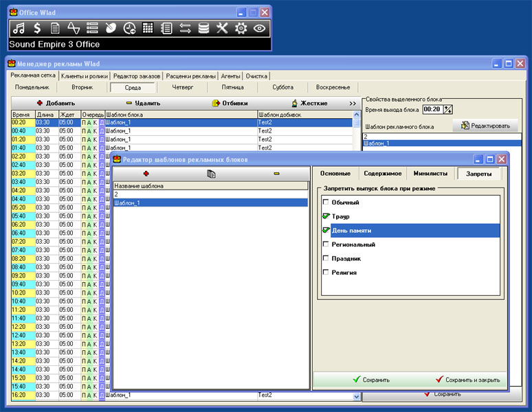Switch to Клиенты и ролики tab

85,76
